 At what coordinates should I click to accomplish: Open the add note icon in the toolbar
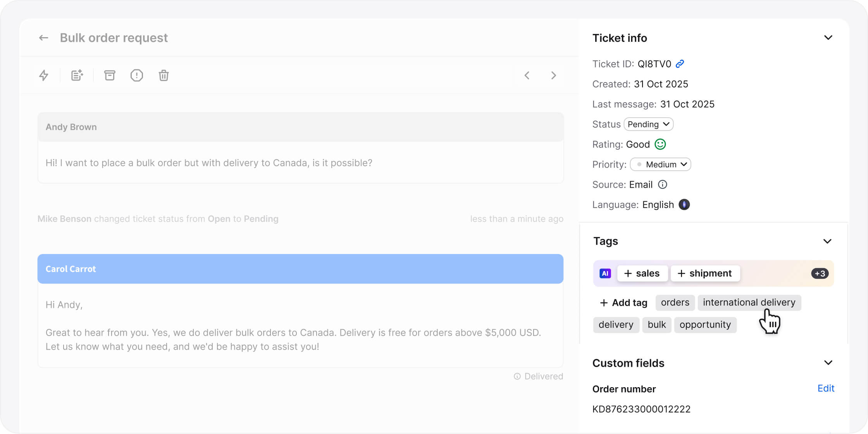coord(76,75)
